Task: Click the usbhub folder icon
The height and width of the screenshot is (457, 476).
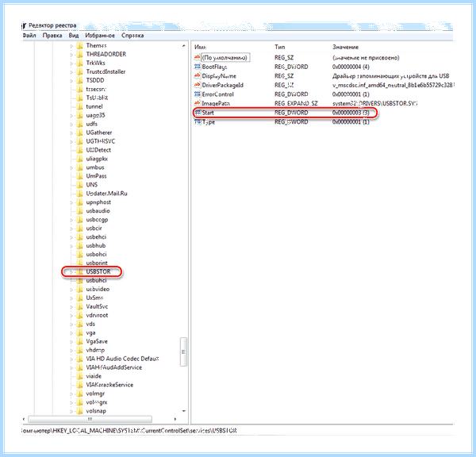Action: 79,245
